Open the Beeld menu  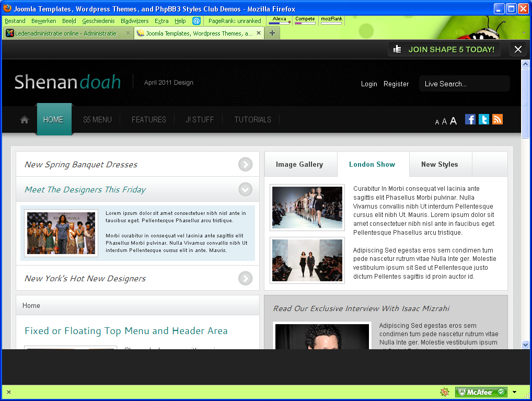69,21
